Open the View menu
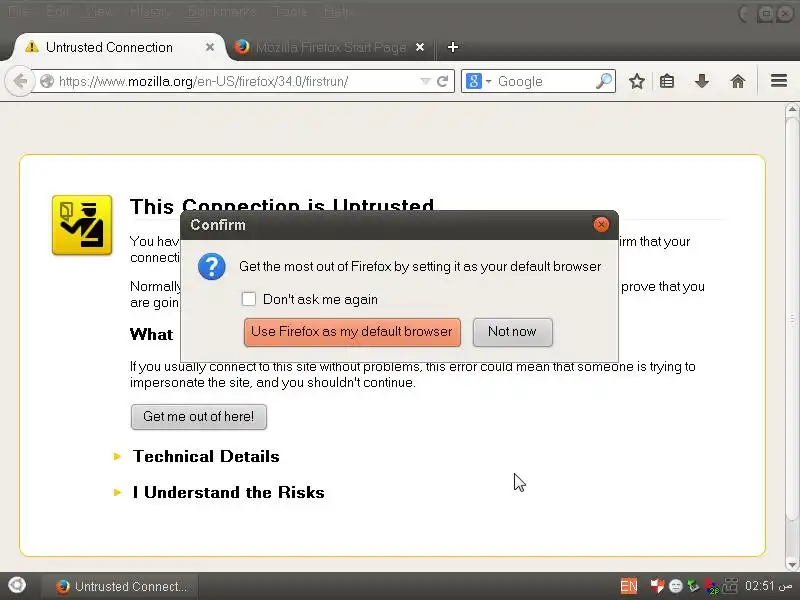This screenshot has width=800, height=600. point(98,12)
